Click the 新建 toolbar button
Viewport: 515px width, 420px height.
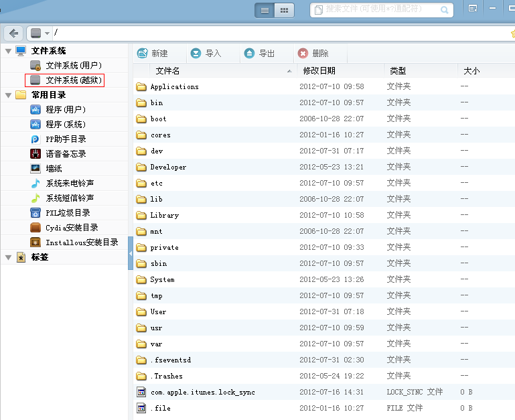point(153,54)
